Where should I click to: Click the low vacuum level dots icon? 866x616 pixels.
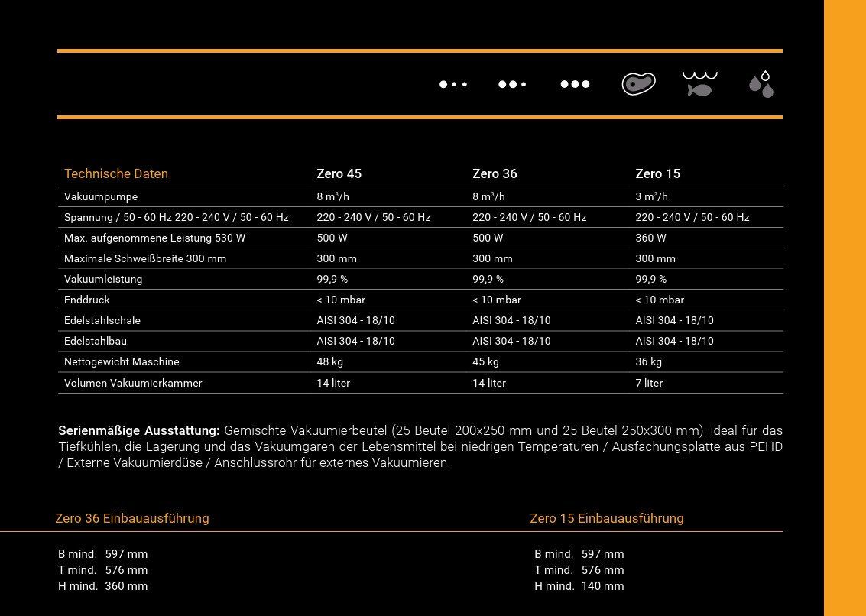click(453, 84)
